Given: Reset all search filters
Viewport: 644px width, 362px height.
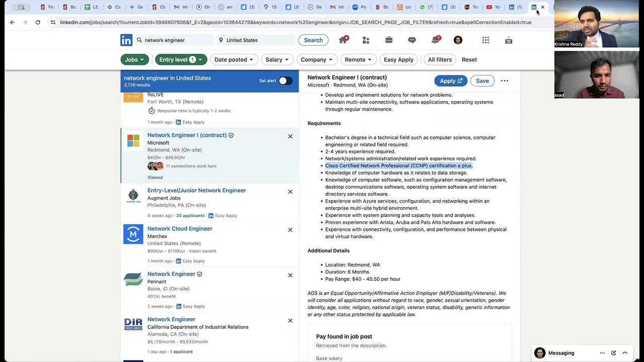Looking at the screenshot, I should pyautogui.click(x=469, y=59).
